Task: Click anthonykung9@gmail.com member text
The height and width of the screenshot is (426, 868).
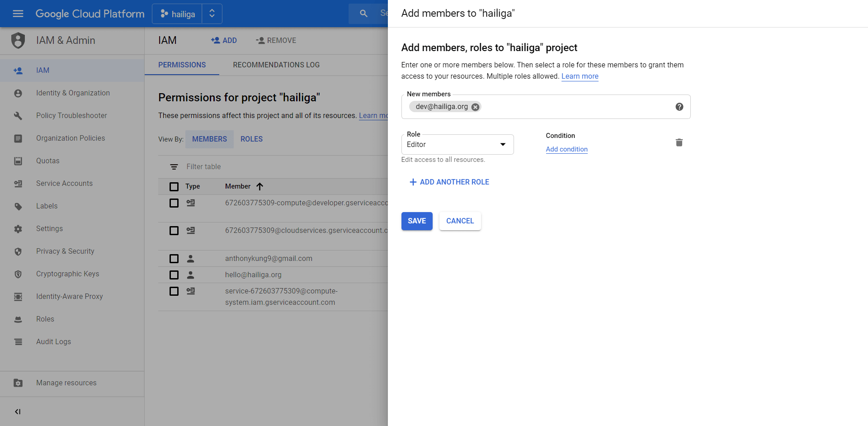Action: tap(269, 259)
